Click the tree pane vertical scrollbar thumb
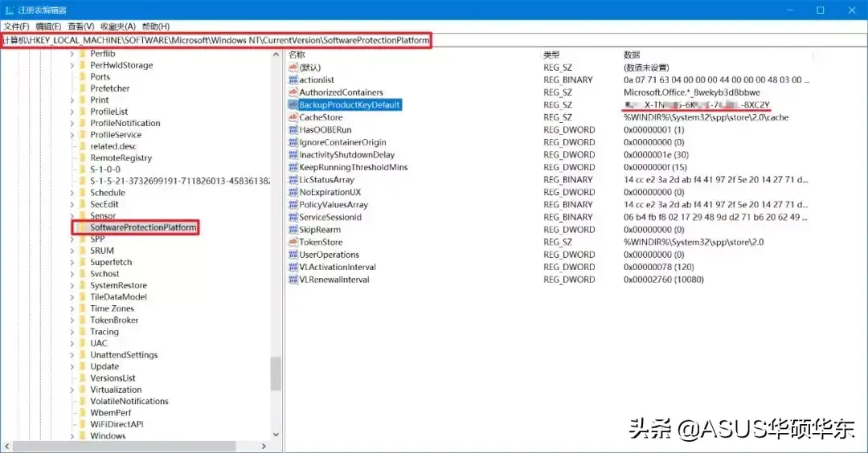Screen dimensions: 868x453 276,374
